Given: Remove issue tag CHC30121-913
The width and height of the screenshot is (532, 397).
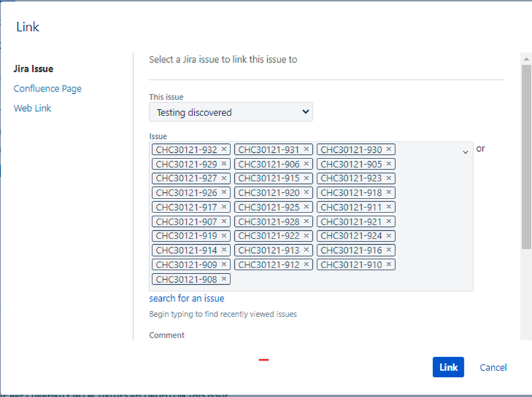Looking at the screenshot, I should [x=306, y=250].
